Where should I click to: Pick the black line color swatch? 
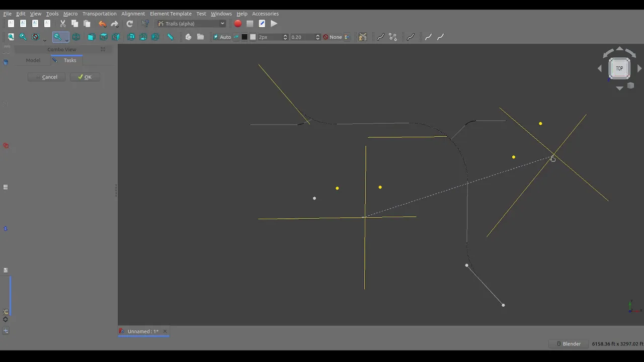point(245,37)
